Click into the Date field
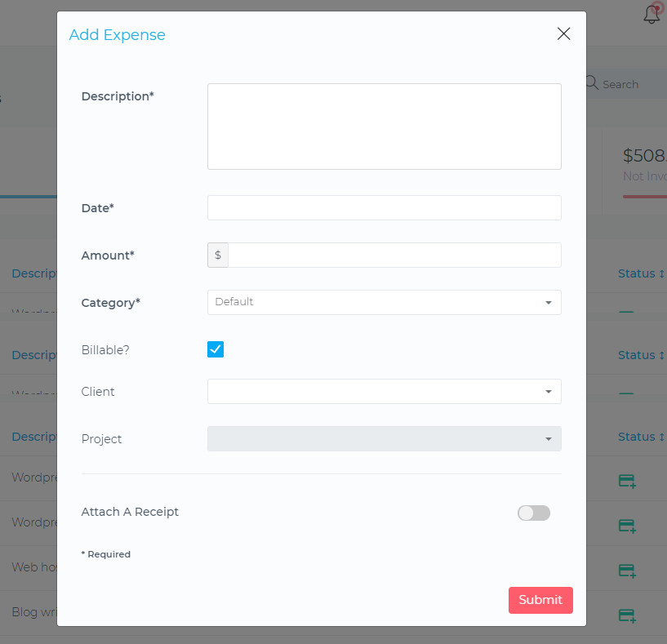The height and width of the screenshot is (644, 667). (384, 208)
